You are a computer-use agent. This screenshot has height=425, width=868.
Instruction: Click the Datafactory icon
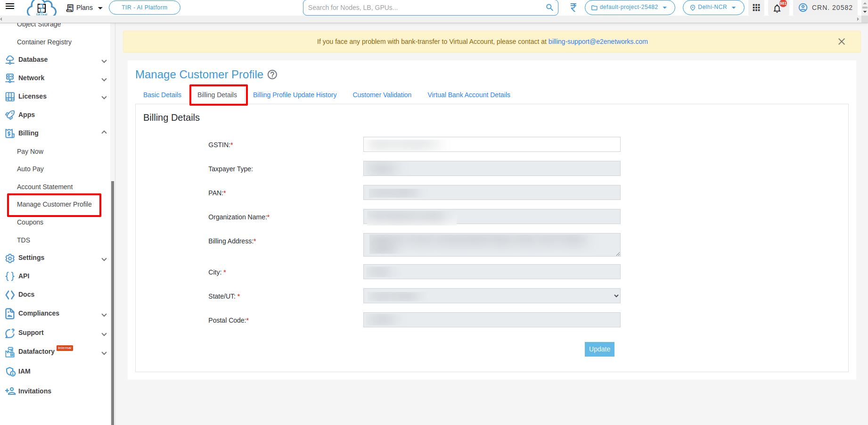point(10,352)
